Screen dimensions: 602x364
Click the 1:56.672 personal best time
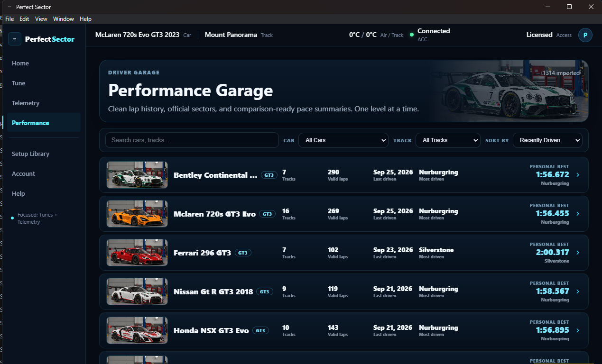click(553, 174)
